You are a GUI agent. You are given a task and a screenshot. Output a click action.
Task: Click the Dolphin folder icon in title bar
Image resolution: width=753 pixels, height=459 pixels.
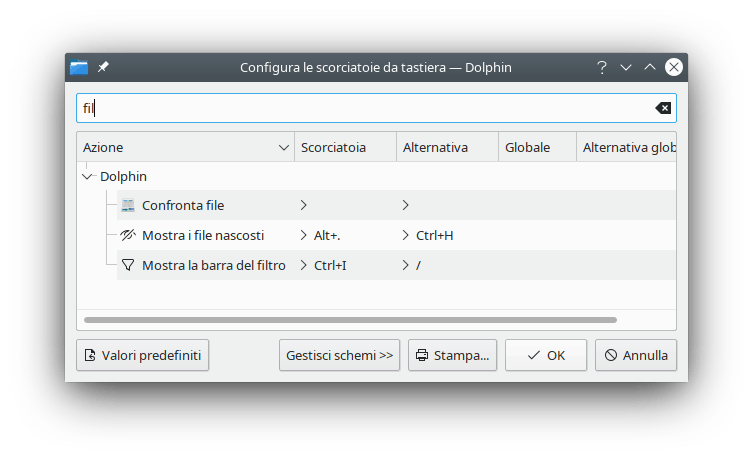[x=79, y=68]
